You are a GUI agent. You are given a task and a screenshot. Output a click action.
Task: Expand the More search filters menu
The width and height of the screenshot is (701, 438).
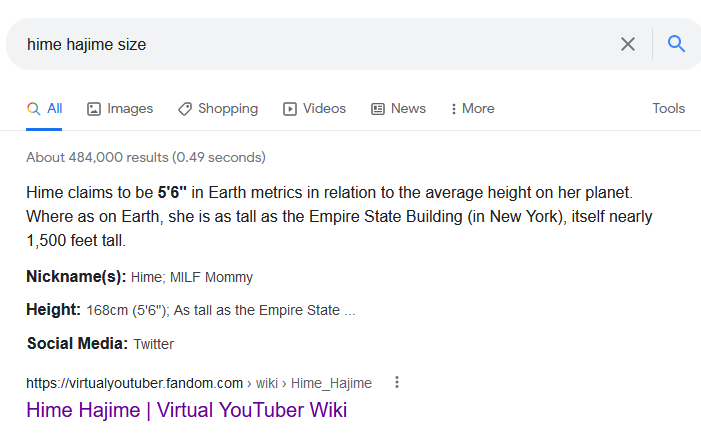[x=473, y=109]
